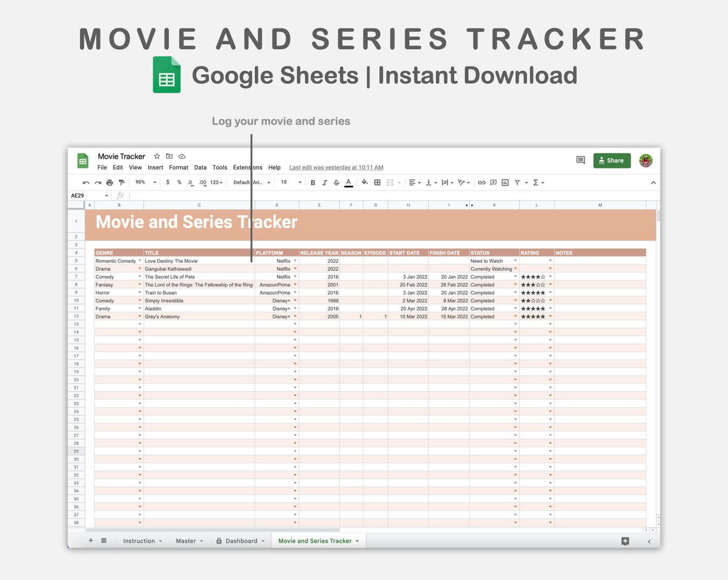728x580 pixels.
Task: Click the Undo icon in the toolbar
Action: [85, 182]
